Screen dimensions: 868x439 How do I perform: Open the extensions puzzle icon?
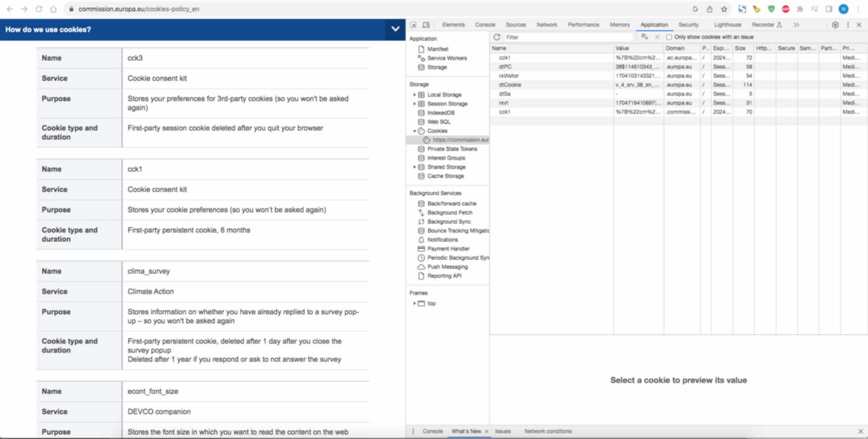pyautogui.click(x=800, y=9)
